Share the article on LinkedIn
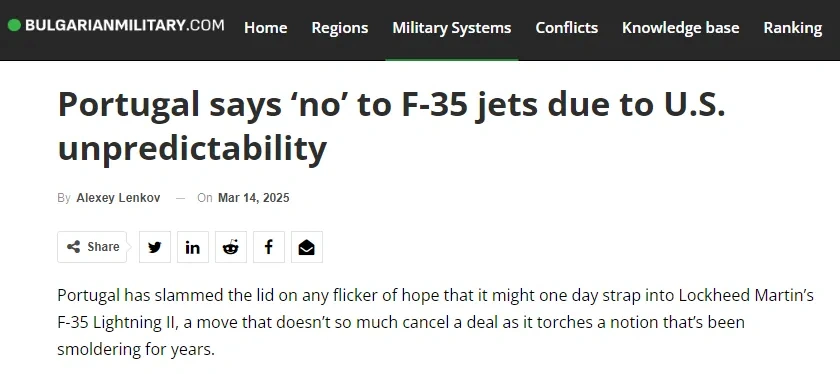 point(193,247)
